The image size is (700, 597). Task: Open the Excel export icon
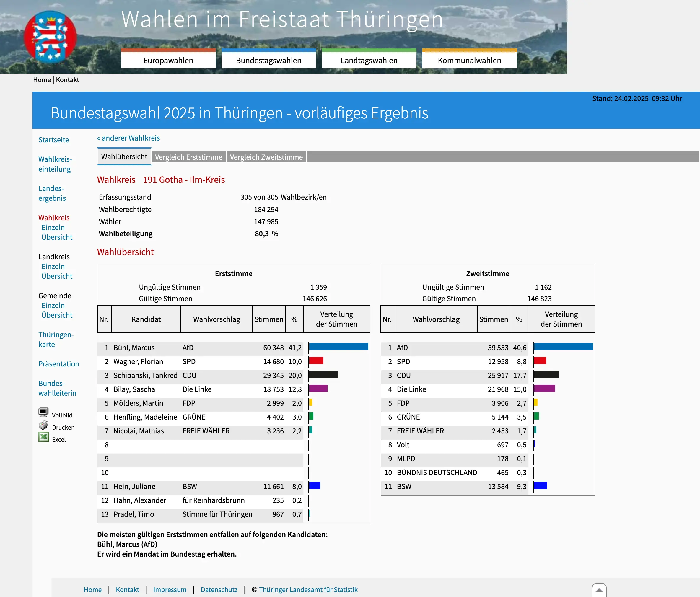click(x=44, y=438)
